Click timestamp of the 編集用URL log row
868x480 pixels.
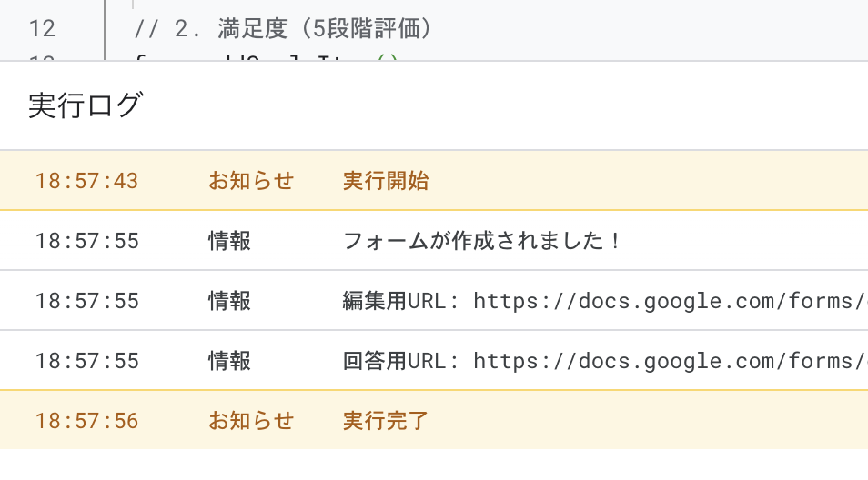pyautogui.click(x=86, y=301)
